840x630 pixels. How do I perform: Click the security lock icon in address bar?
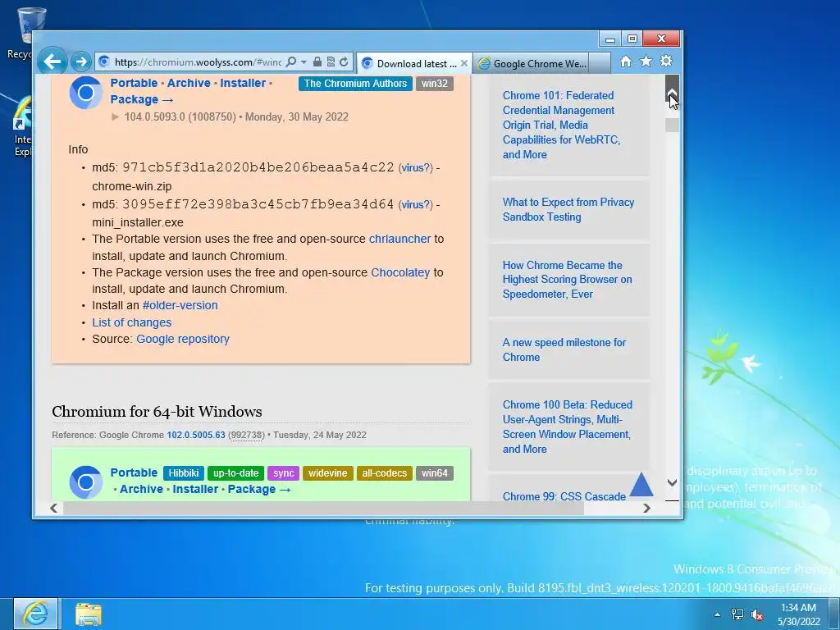click(x=317, y=62)
